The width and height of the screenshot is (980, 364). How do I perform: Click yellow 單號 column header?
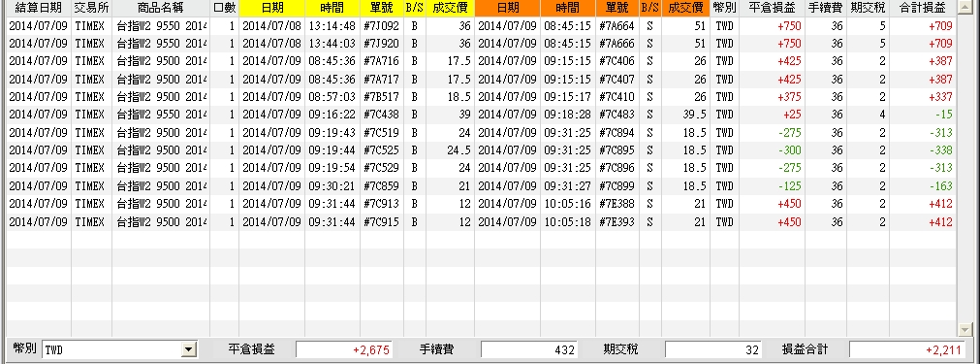tap(382, 8)
